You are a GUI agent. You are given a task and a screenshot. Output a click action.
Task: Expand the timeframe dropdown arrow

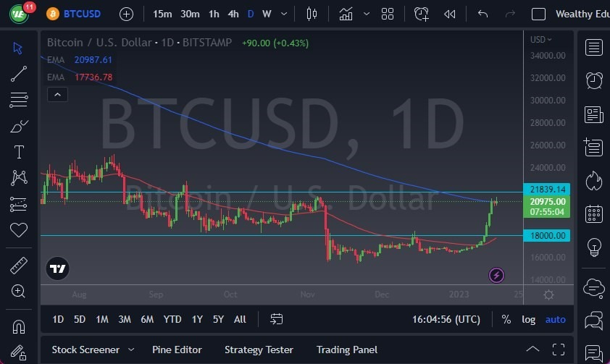pos(284,14)
